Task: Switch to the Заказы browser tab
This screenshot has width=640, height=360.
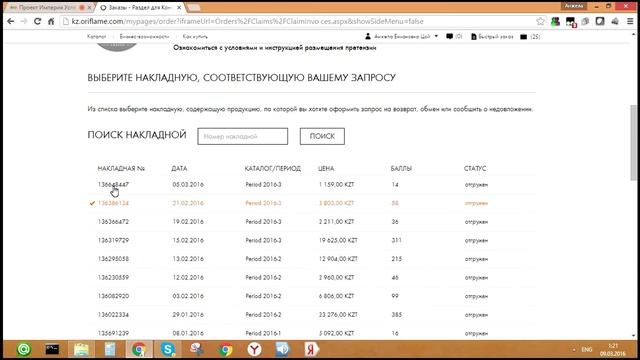Action: point(139,7)
